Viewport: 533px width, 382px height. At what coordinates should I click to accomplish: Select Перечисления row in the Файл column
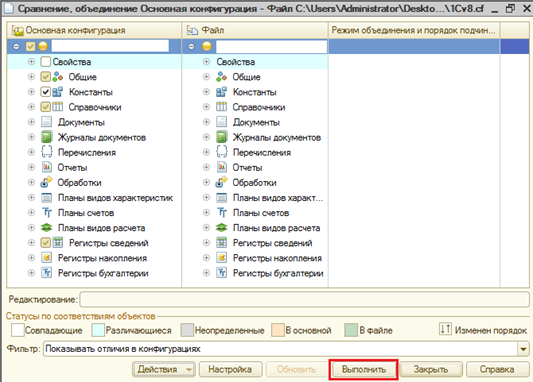(255, 152)
